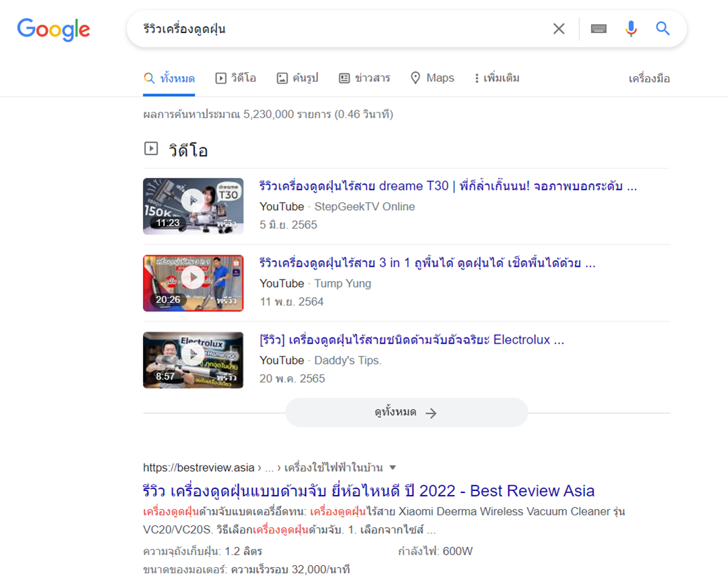
Task: Clear the search box with the X icon
Action: coord(559,29)
